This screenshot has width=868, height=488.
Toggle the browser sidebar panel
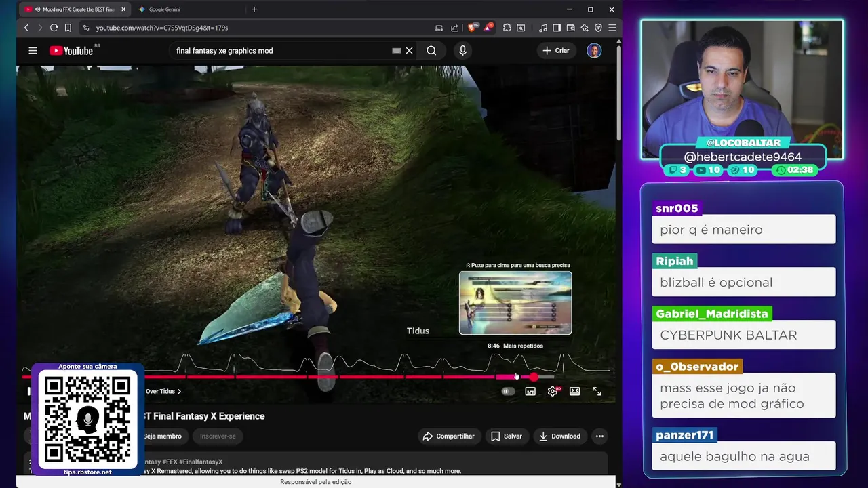point(557,28)
